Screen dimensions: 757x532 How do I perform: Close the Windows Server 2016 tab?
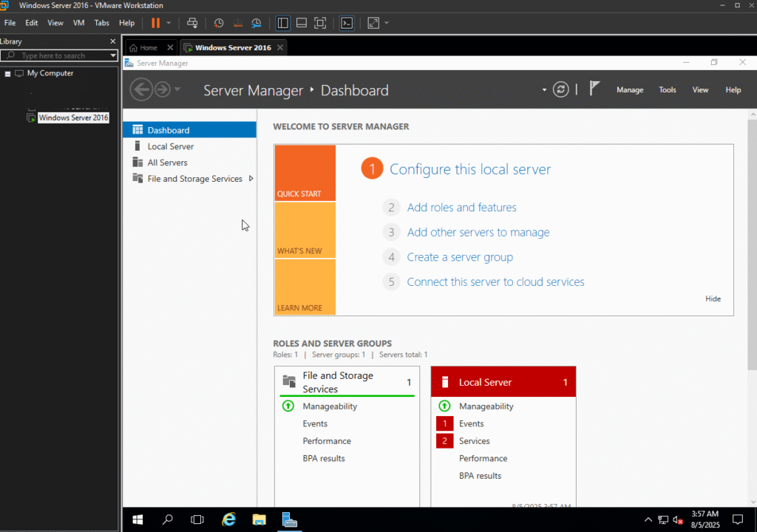click(x=280, y=48)
